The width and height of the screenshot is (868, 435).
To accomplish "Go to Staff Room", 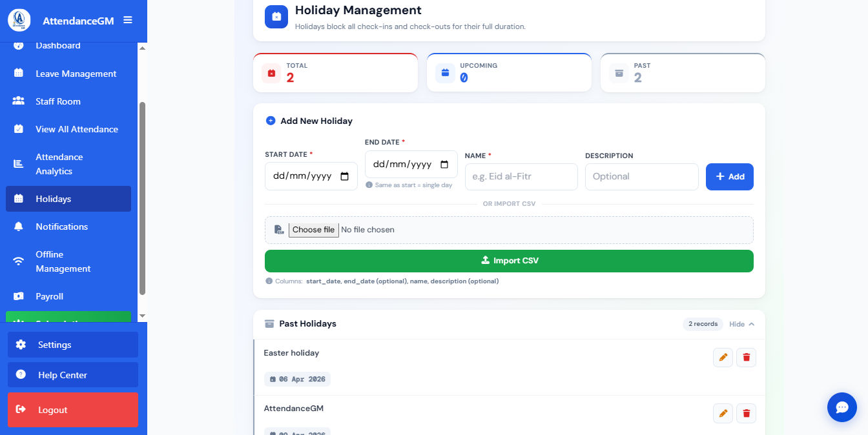I will click(x=68, y=101).
